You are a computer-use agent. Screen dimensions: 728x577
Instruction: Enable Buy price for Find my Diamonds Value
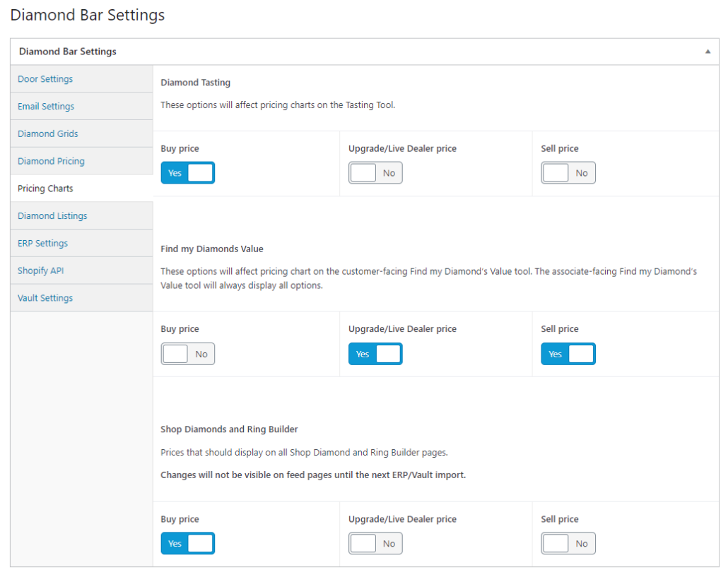pos(187,354)
